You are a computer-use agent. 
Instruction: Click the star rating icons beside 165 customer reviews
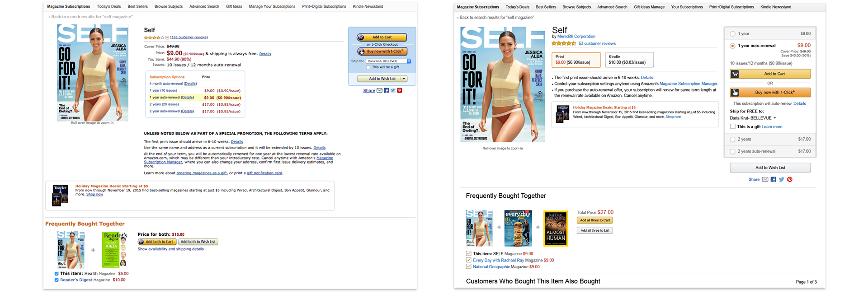pos(154,37)
